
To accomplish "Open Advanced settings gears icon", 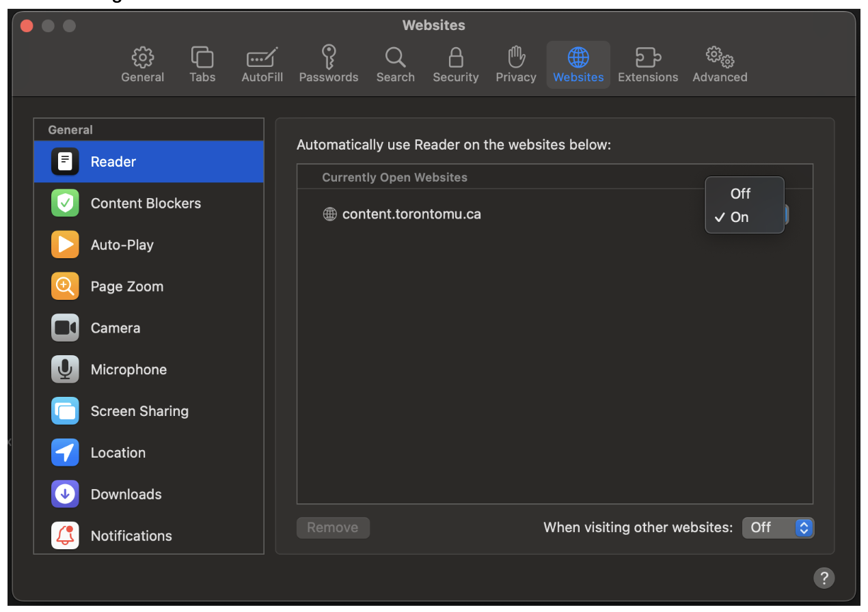I will click(x=719, y=65).
